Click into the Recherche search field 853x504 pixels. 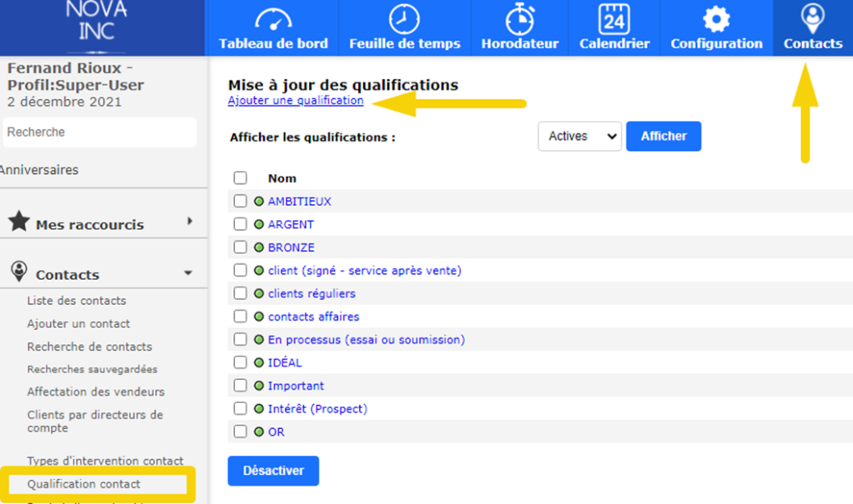click(100, 132)
